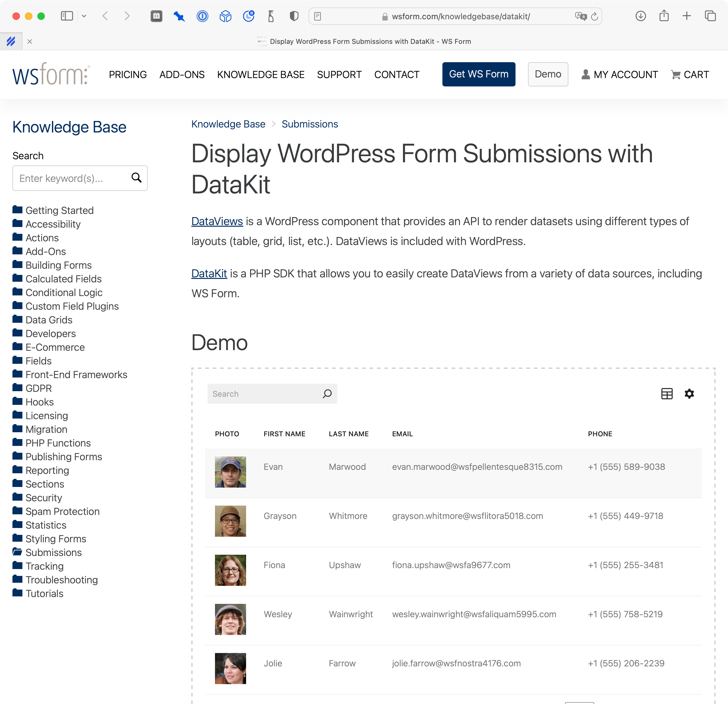This screenshot has width=728, height=704.
Task: Open the sidebar options dropdown arrow
Action: (x=84, y=16)
